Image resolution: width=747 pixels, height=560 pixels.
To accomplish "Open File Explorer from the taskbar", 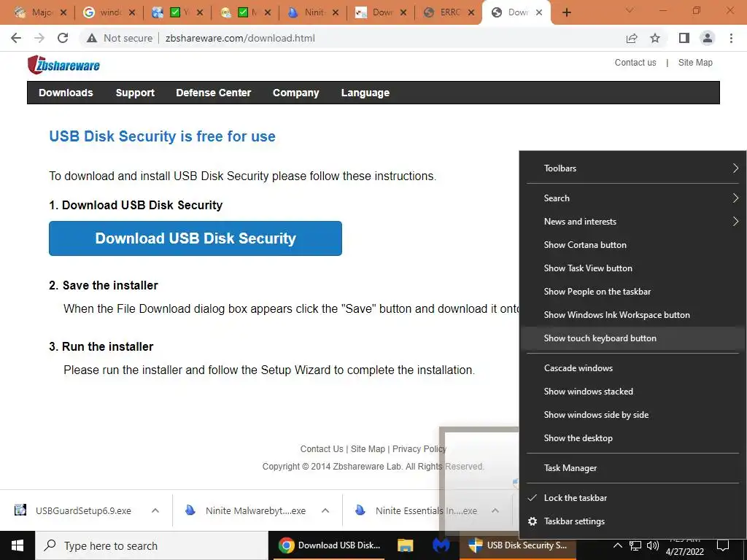I will coord(406,545).
